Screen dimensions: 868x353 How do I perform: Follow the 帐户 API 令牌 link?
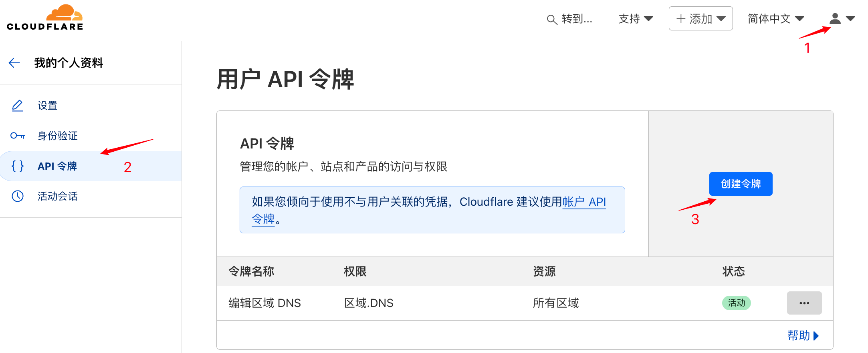tap(584, 202)
